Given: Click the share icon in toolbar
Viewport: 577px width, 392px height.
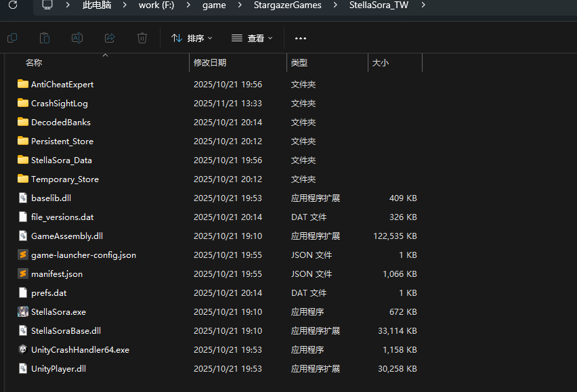Looking at the screenshot, I should (110, 38).
